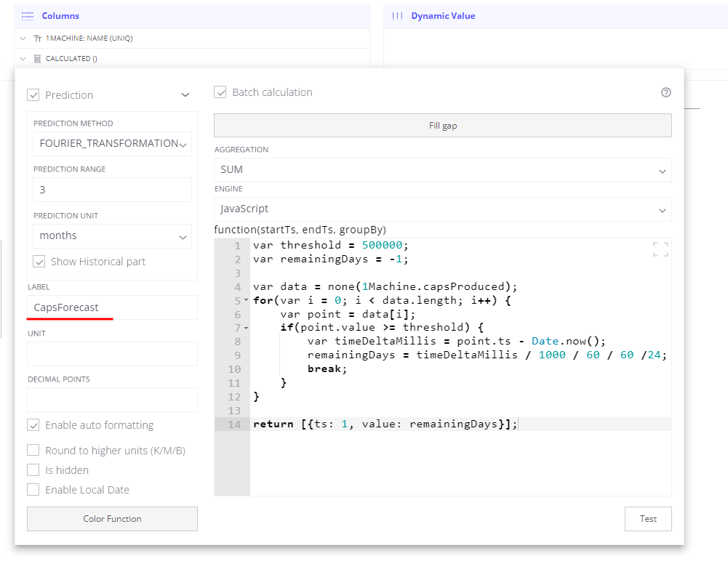Click the Columns list icon
The width and height of the screenshot is (728, 564).
[28, 15]
